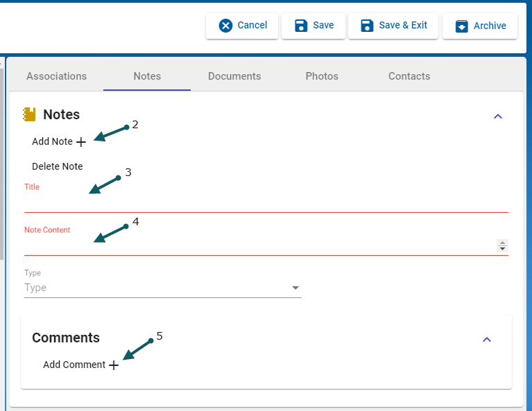
Task: Open the Type dropdown
Action: pos(295,288)
